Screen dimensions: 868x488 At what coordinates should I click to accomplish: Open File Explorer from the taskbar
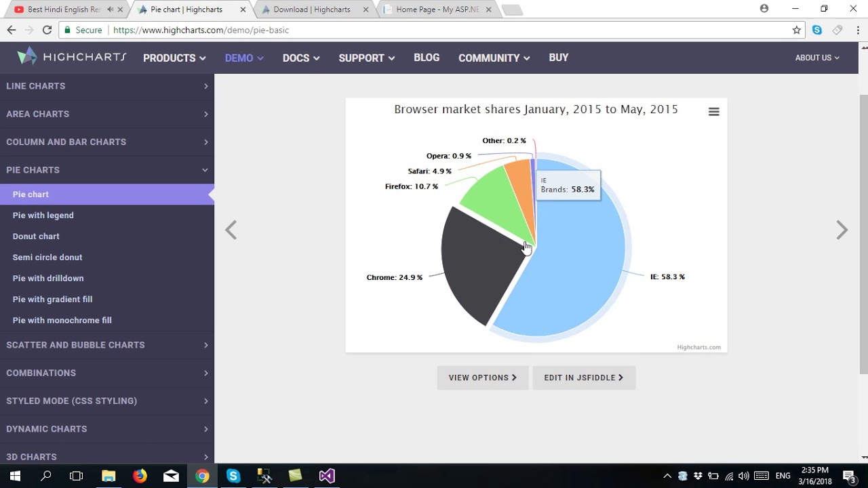[x=108, y=476]
